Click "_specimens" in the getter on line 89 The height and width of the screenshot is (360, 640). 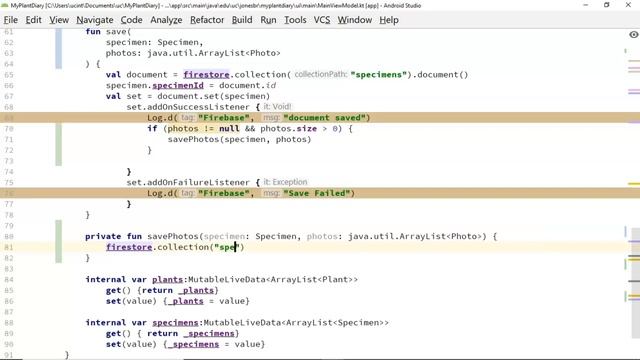pyautogui.click(x=209, y=333)
